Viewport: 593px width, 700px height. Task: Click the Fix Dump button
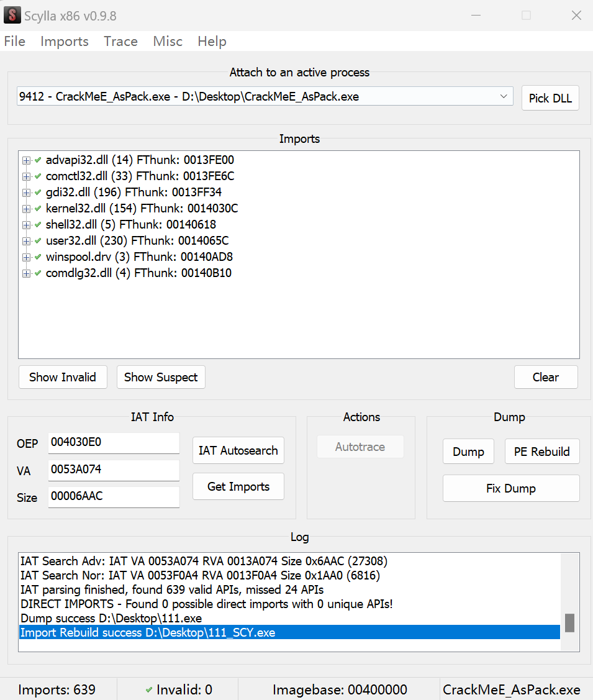510,488
